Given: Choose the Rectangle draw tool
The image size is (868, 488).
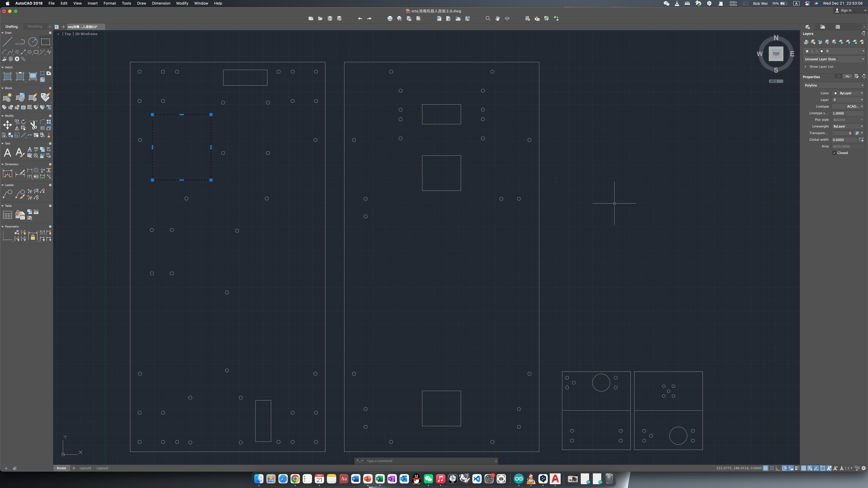Looking at the screenshot, I should [45, 42].
